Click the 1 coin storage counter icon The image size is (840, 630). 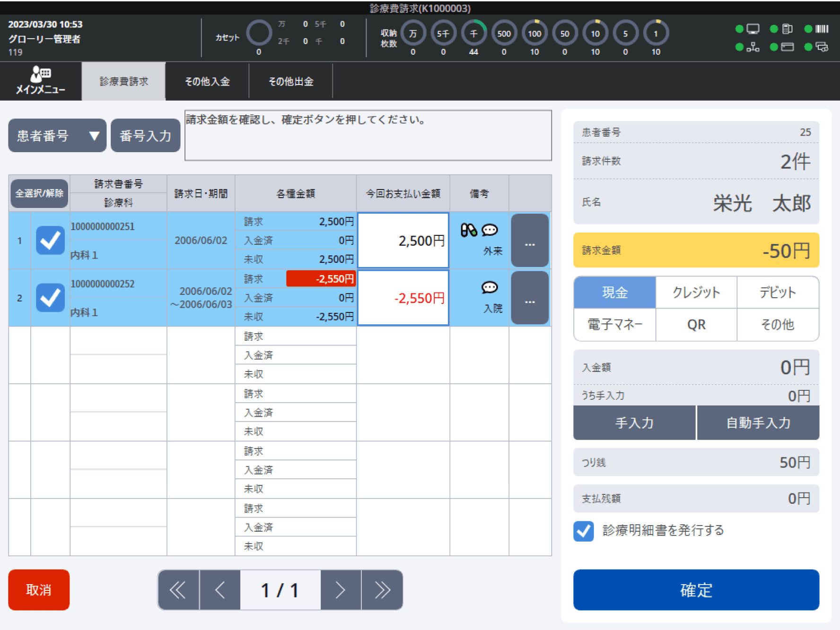tap(656, 34)
